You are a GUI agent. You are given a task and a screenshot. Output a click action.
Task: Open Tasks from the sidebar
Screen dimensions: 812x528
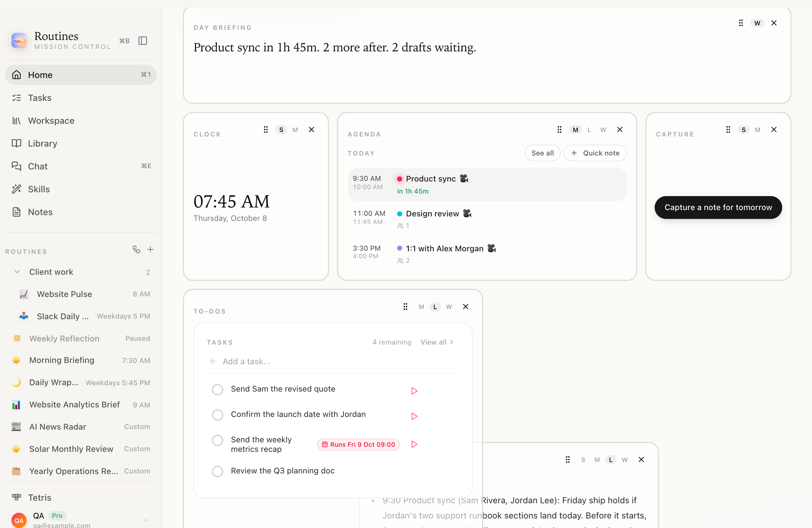(81, 98)
